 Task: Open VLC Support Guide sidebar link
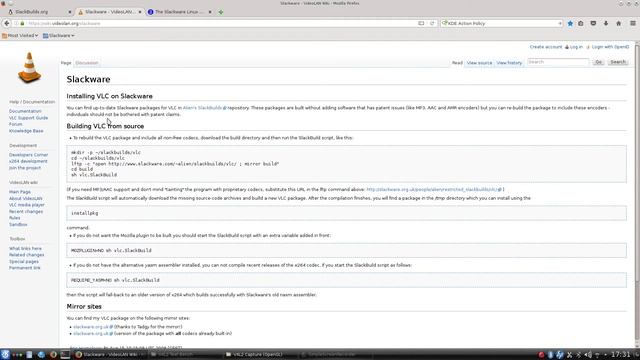tap(28, 118)
